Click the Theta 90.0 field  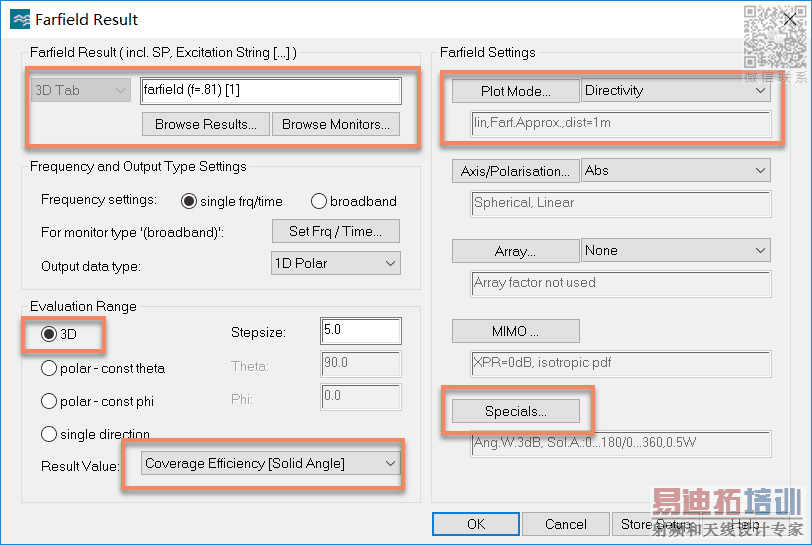(x=361, y=364)
